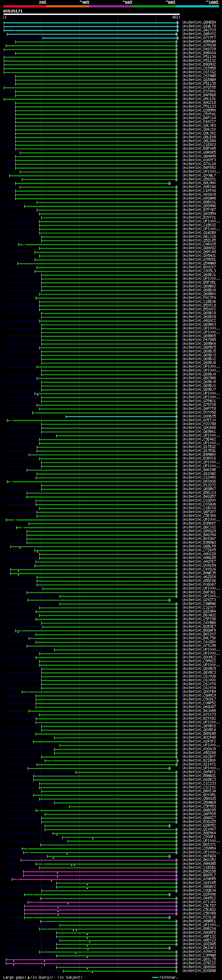This screenshot has height=980, width=222.
Task: Click the purple alignment bar of UniRef100_Q7RCZ2
Action: tap(92, 964)
